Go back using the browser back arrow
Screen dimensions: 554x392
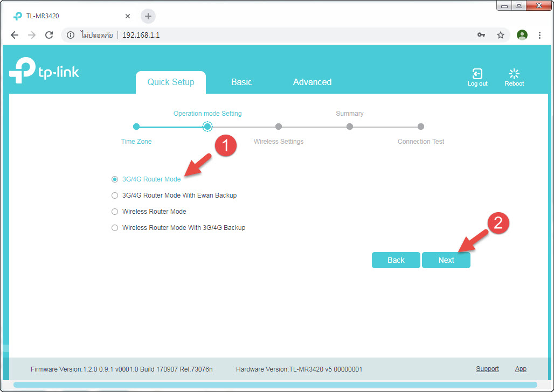tap(15, 35)
